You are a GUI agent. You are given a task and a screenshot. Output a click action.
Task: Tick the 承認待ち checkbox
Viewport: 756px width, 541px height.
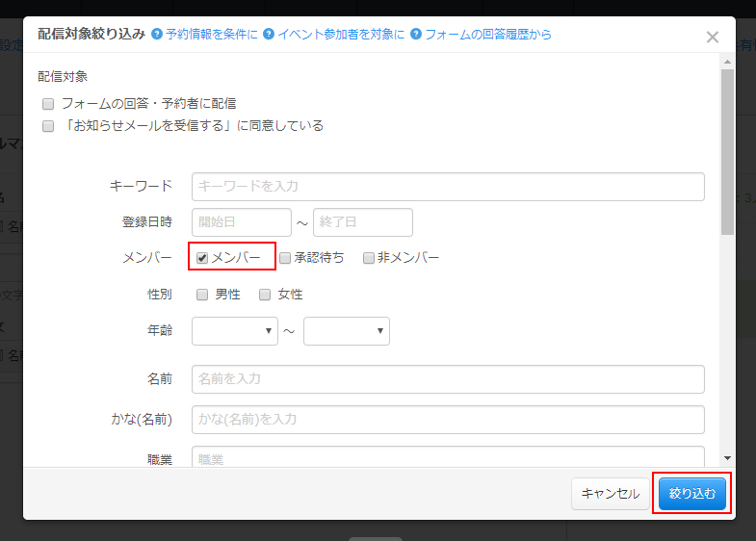[285, 258]
